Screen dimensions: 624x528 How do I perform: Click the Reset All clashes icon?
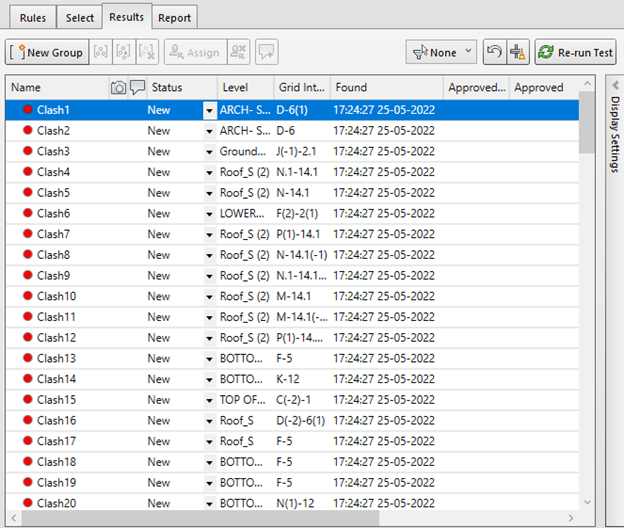pos(493,52)
